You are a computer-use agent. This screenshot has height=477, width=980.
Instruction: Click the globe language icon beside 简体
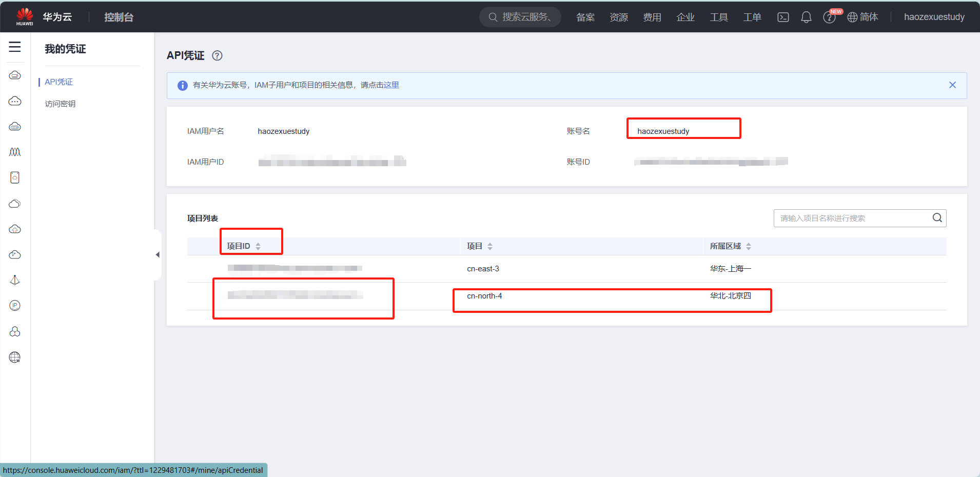(x=852, y=17)
